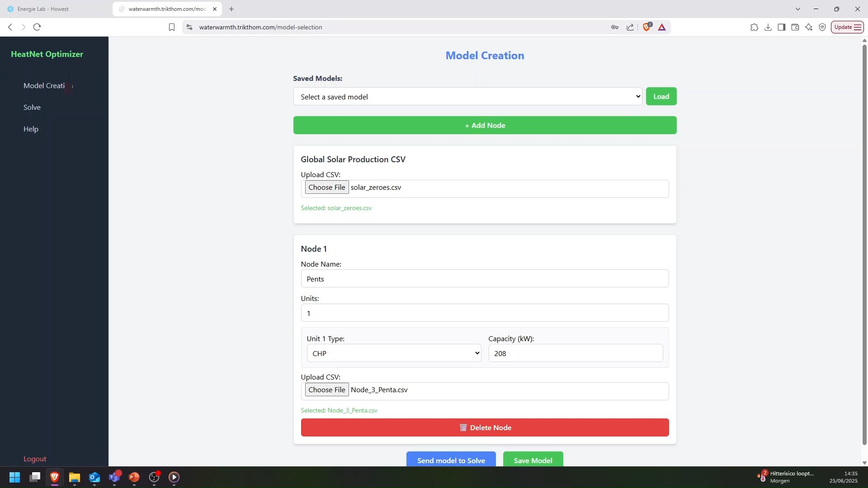Bookmark this page icon
Screen dimensions: 868x488
tap(172, 27)
